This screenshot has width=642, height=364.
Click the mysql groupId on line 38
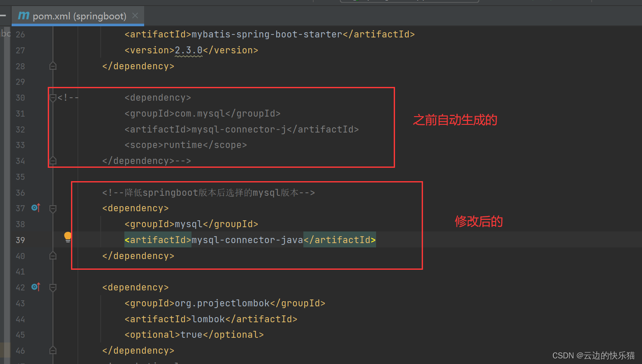coord(188,224)
